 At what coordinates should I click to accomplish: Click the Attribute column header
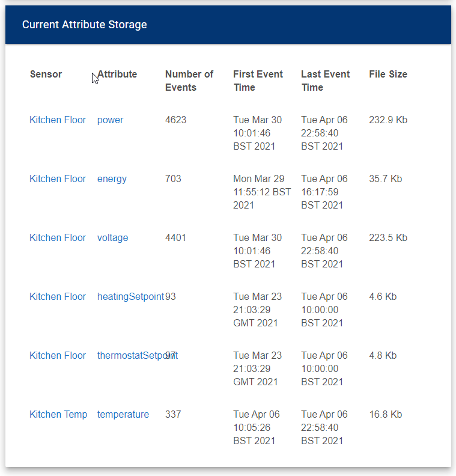click(x=118, y=74)
